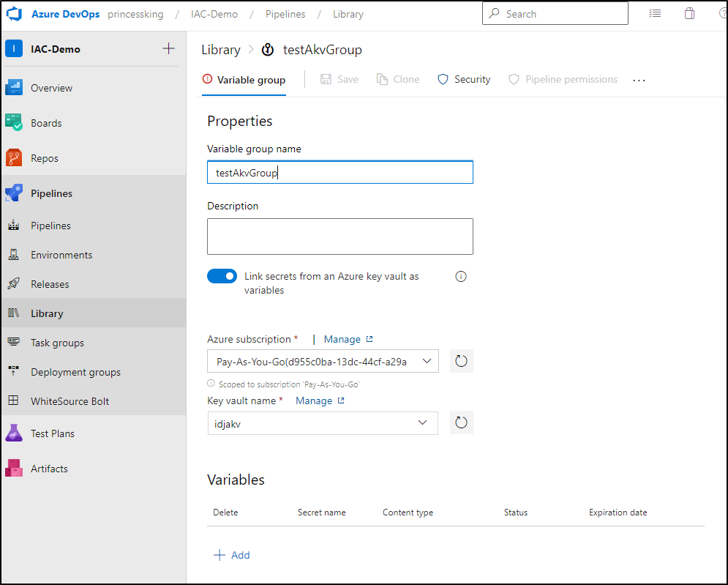The height and width of the screenshot is (585, 728).
Task: Open the marketplace shopping bag icon
Action: [689, 13]
